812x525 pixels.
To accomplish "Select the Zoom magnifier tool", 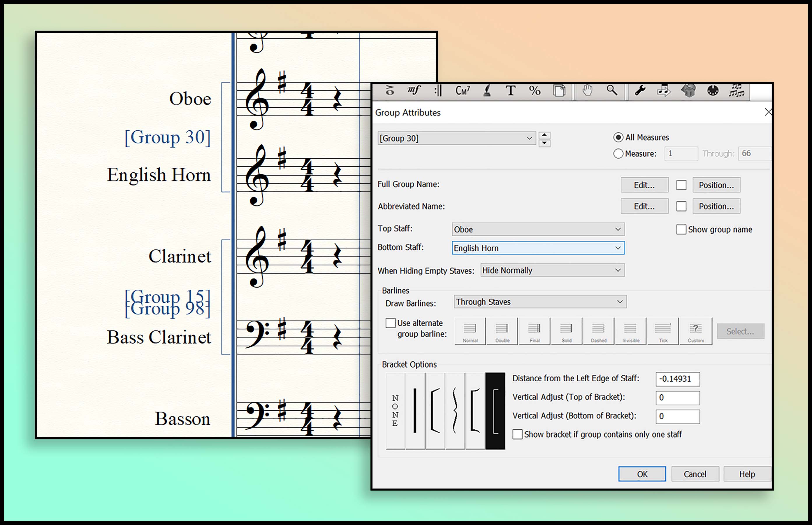I will pos(612,91).
